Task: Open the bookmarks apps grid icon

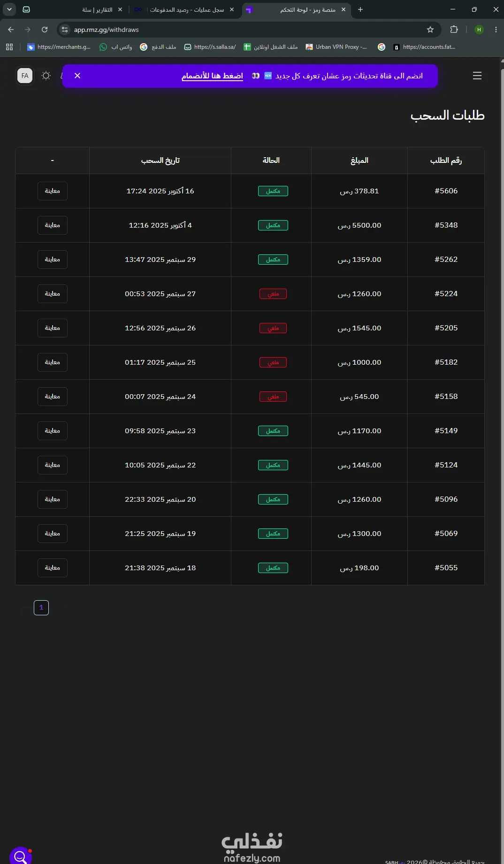Action: [9, 47]
